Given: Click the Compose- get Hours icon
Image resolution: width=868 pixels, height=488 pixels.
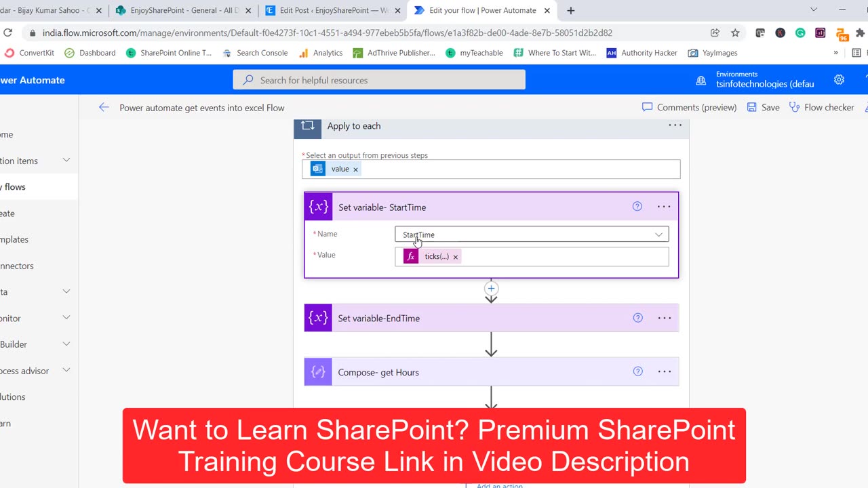Looking at the screenshot, I should 318,371.
